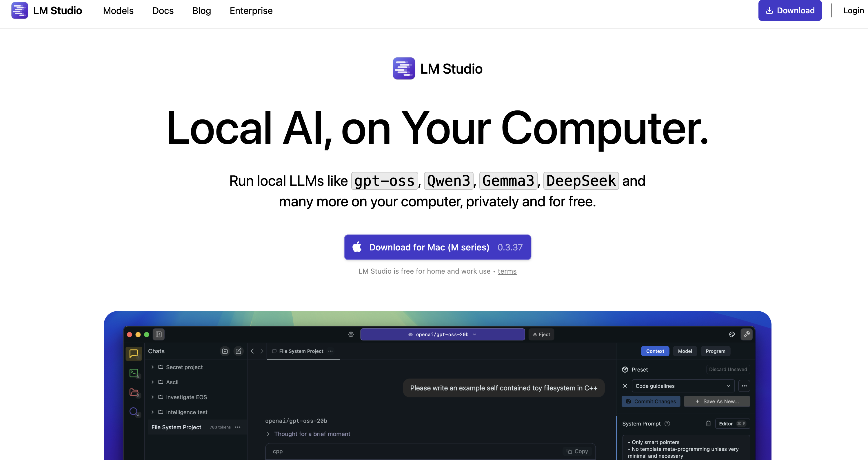Click Save As New...
The width and height of the screenshot is (868, 460).
pos(717,401)
